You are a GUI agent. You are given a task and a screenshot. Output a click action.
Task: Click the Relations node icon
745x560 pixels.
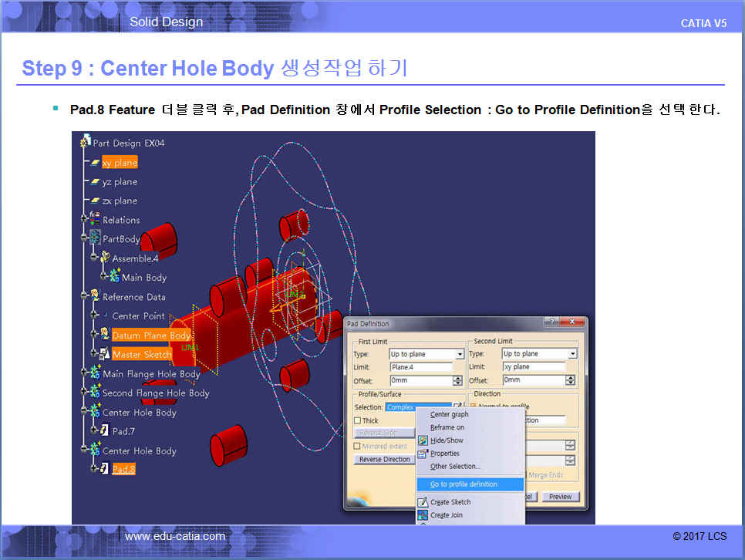coord(95,220)
